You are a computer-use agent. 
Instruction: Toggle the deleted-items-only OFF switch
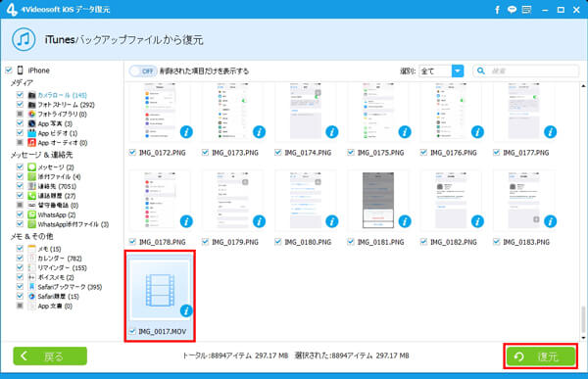point(143,71)
